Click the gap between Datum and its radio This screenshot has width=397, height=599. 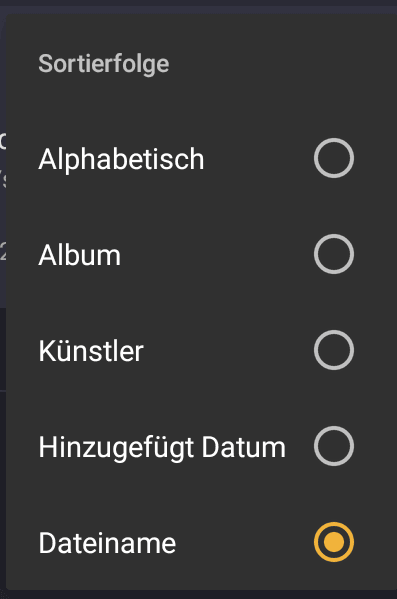[x=300, y=446]
